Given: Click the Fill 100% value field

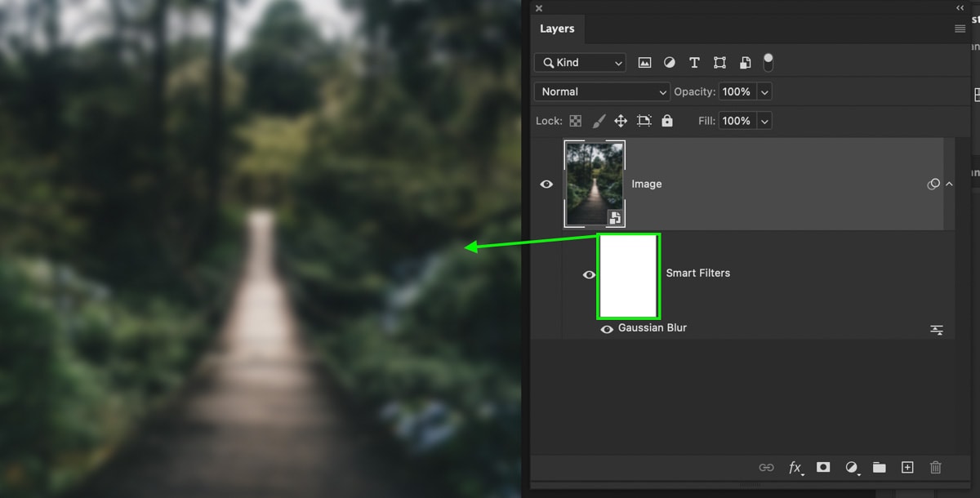Looking at the screenshot, I should point(737,121).
